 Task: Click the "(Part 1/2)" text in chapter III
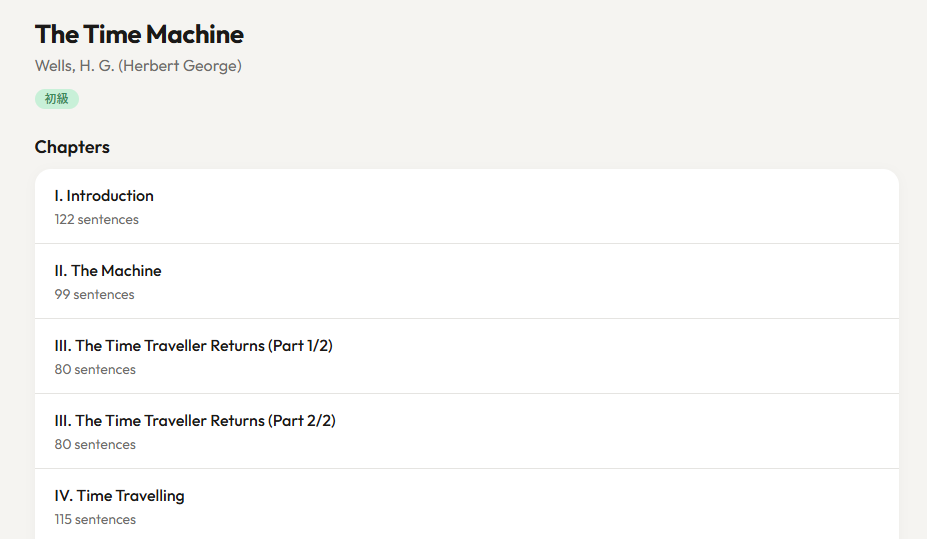(x=300, y=346)
